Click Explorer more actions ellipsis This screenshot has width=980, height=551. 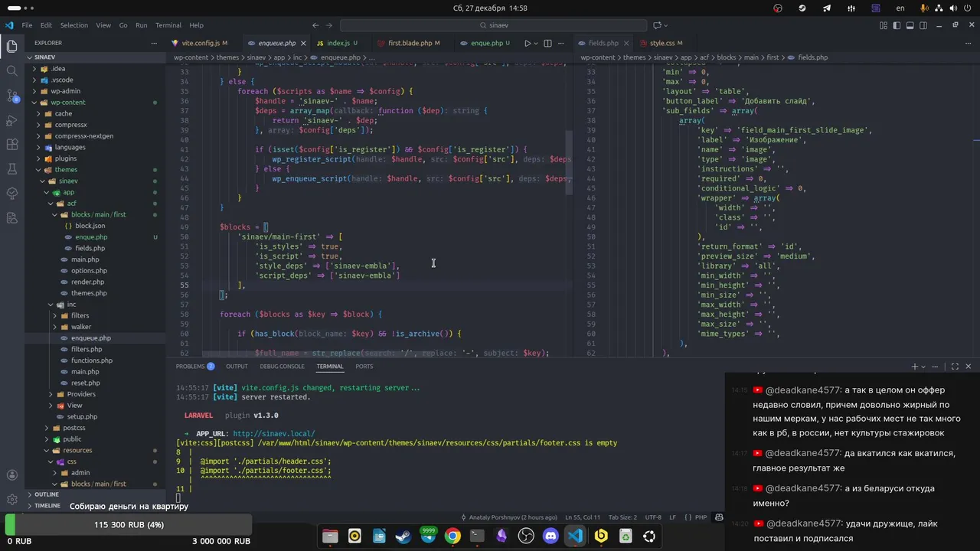pos(155,43)
